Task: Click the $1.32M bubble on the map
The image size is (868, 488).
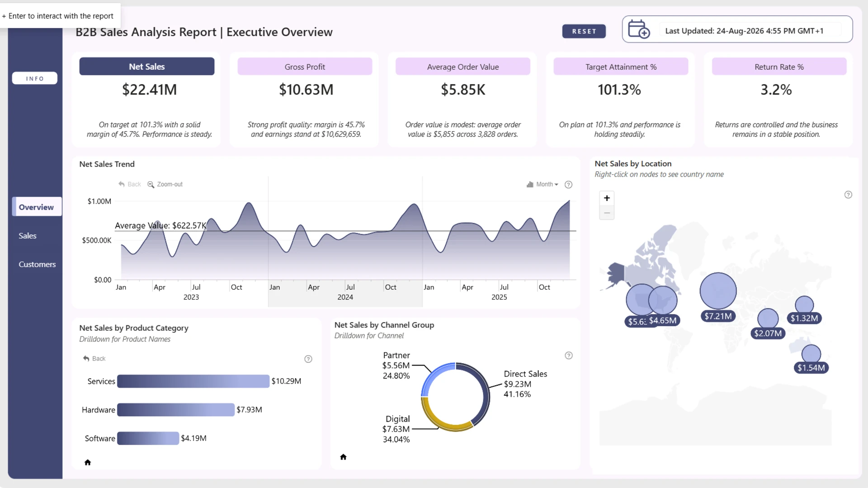Action: 804,305
